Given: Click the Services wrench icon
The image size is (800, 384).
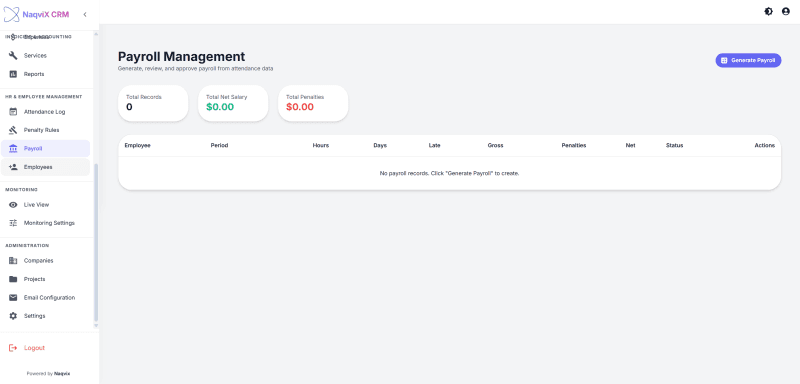Looking at the screenshot, I should [13, 56].
